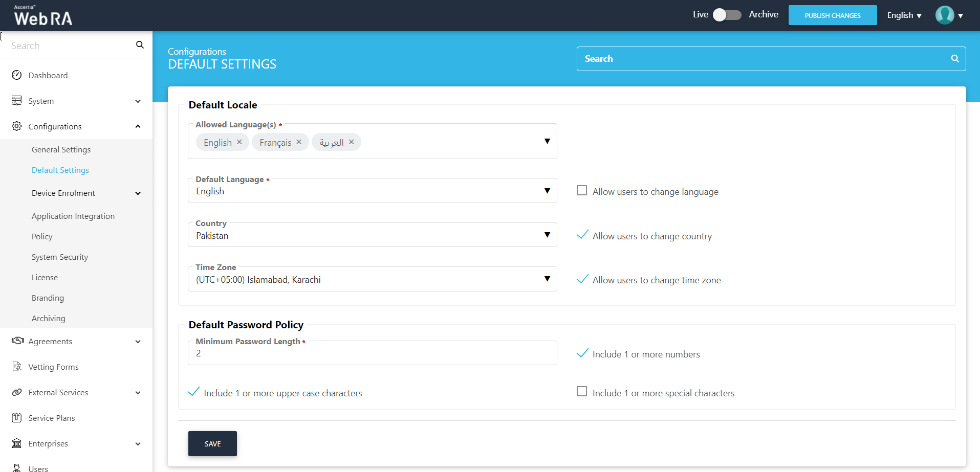Click the header search magnifier icon
This screenshot has height=472, width=980.
[955, 58]
